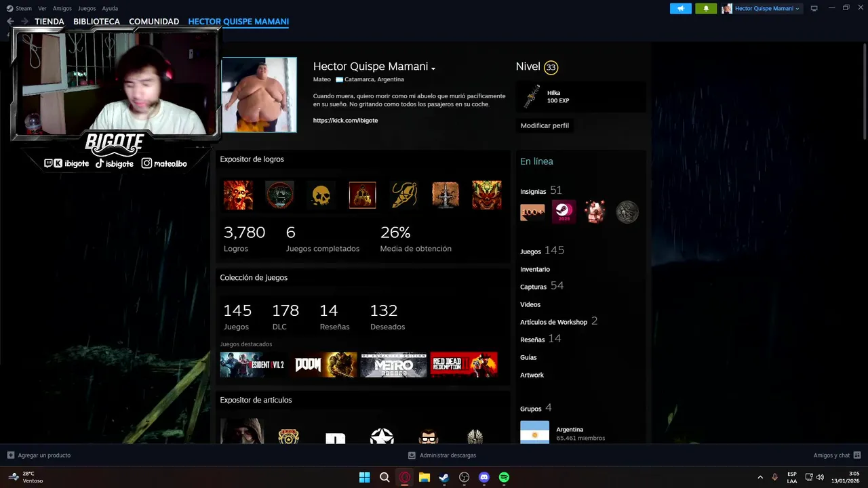This screenshot has height=488, width=868.
Task: Open the Amigos menu
Action: pyautogui.click(x=62, y=8)
